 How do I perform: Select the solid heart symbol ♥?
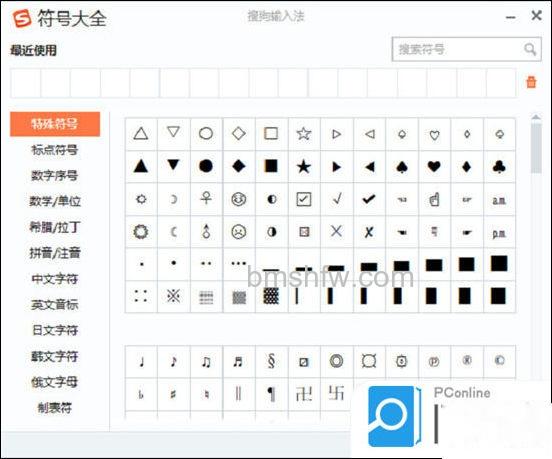(434, 166)
